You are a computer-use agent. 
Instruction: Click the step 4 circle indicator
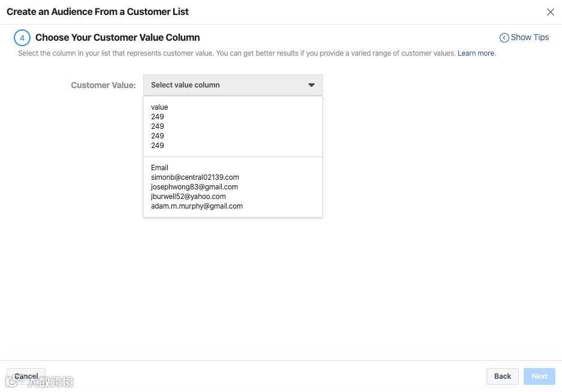point(22,38)
